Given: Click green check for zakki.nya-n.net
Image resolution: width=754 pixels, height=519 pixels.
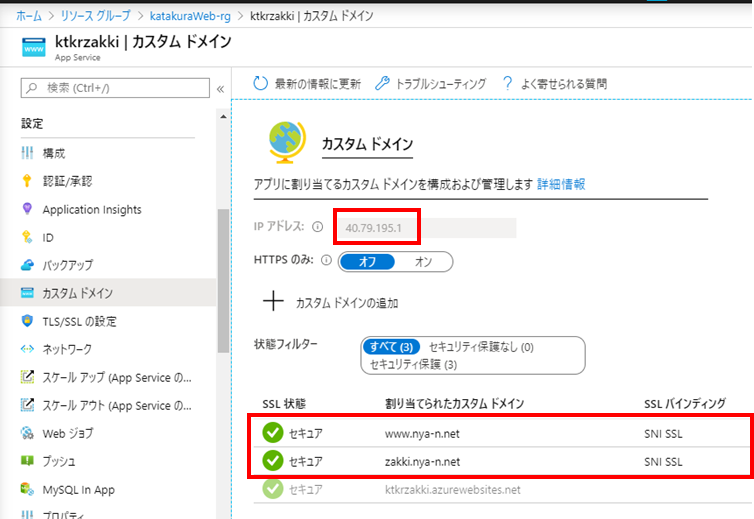Looking at the screenshot, I should click(x=273, y=461).
